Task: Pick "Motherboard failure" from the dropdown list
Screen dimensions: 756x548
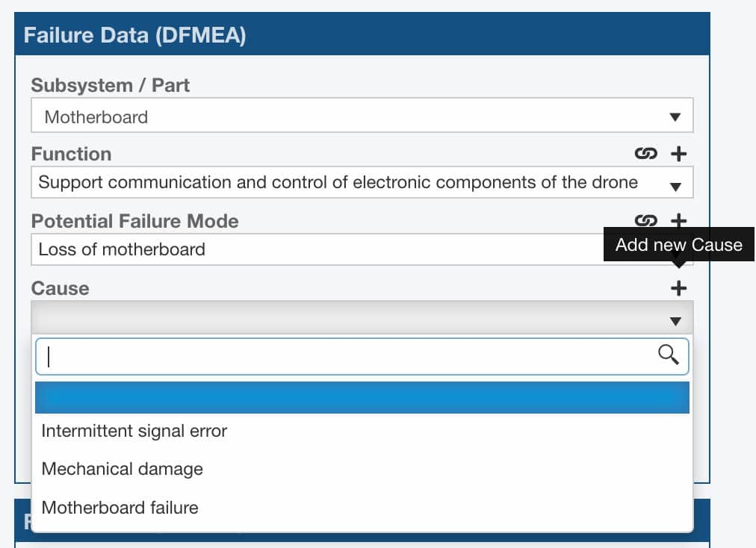Action: [x=120, y=507]
